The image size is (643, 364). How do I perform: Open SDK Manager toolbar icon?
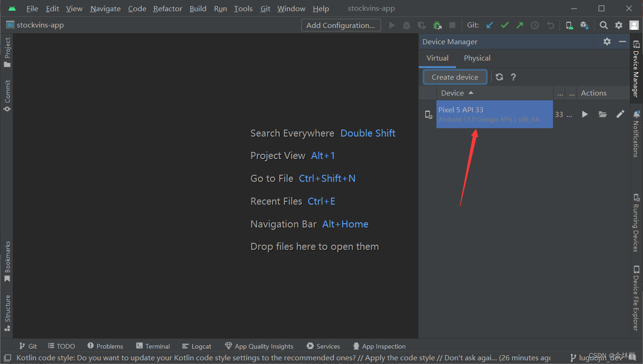[585, 25]
